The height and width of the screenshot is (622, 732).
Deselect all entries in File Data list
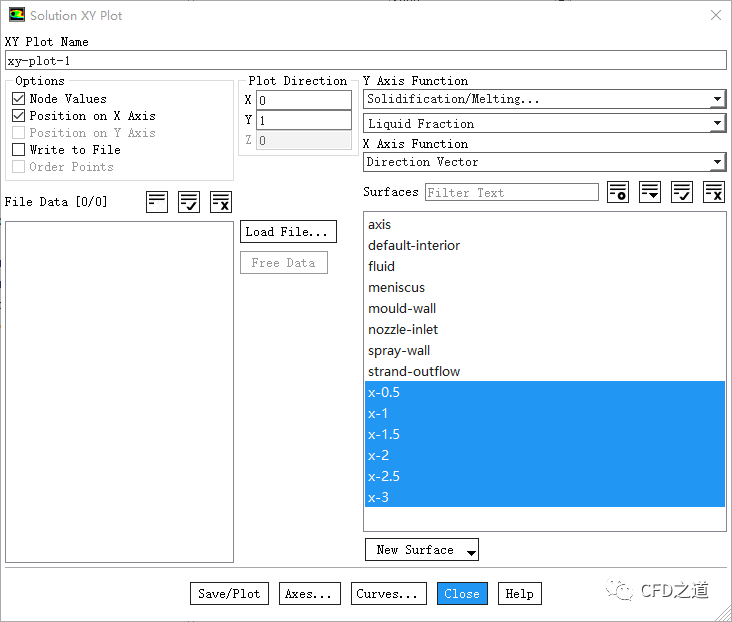point(221,201)
